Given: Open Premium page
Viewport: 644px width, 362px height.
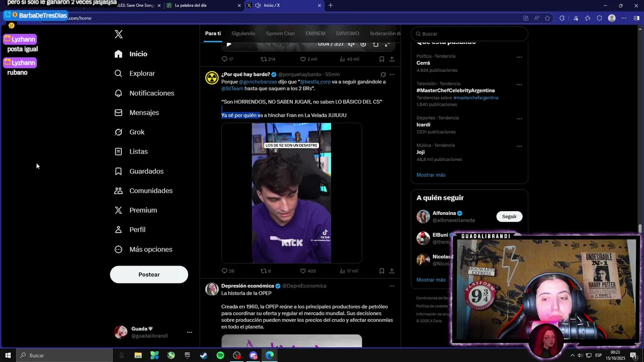Looking at the screenshot, I should point(135,210).
